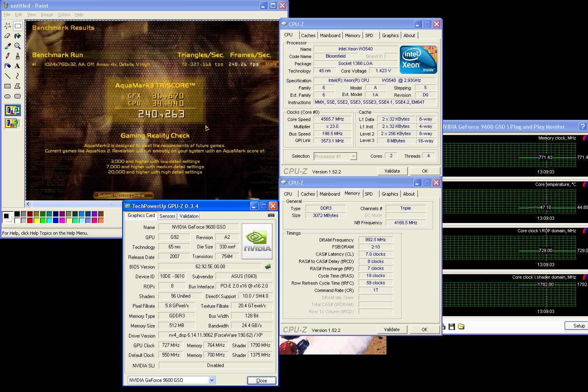The image size is (588, 392).
Task: Pick the bright red color swatch
Action: 30,221
